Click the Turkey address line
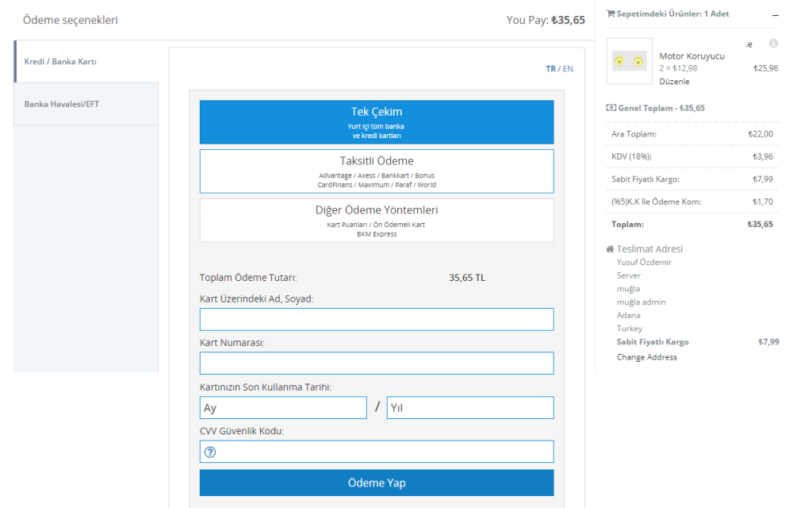The width and height of the screenshot is (812, 508). coord(629,329)
